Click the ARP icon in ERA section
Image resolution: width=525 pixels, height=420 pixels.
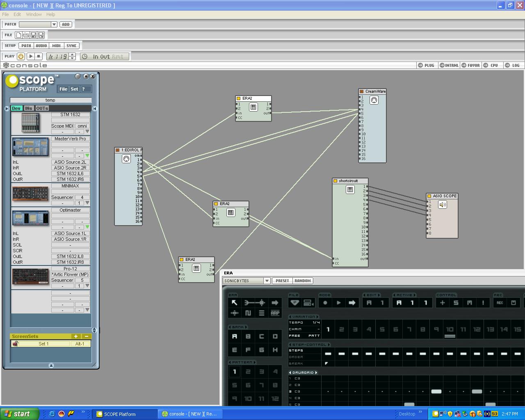coord(275,313)
